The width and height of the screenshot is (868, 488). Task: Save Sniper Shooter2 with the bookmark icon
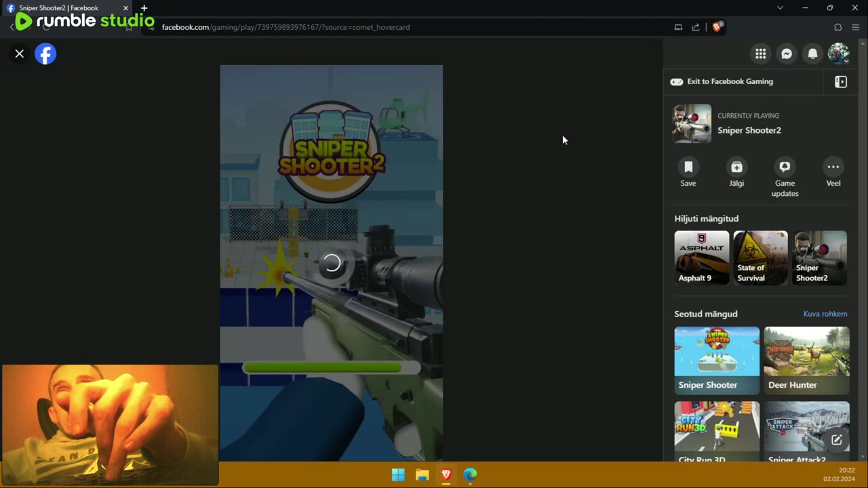[688, 167]
